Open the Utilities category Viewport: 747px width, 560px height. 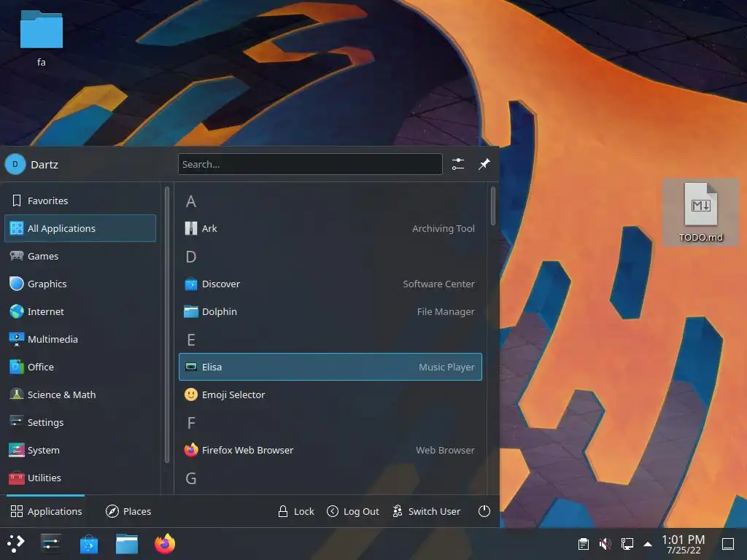(x=80, y=478)
